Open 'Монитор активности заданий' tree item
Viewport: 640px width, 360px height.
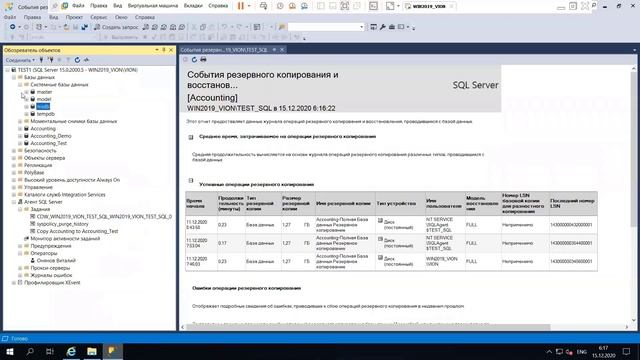[65, 238]
